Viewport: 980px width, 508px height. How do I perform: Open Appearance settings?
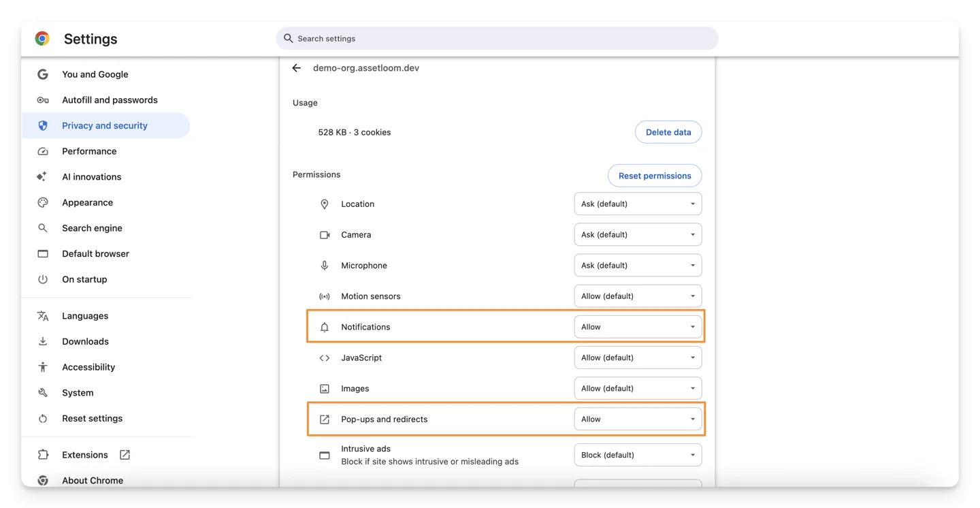coord(105,203)
